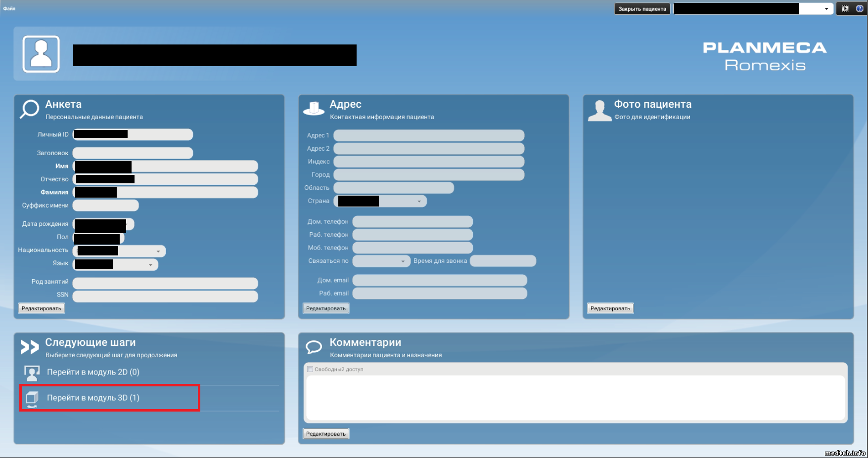Click the double-arrow Следующие шаги icon
Screen dimensions: 868x458
point(29,347)
